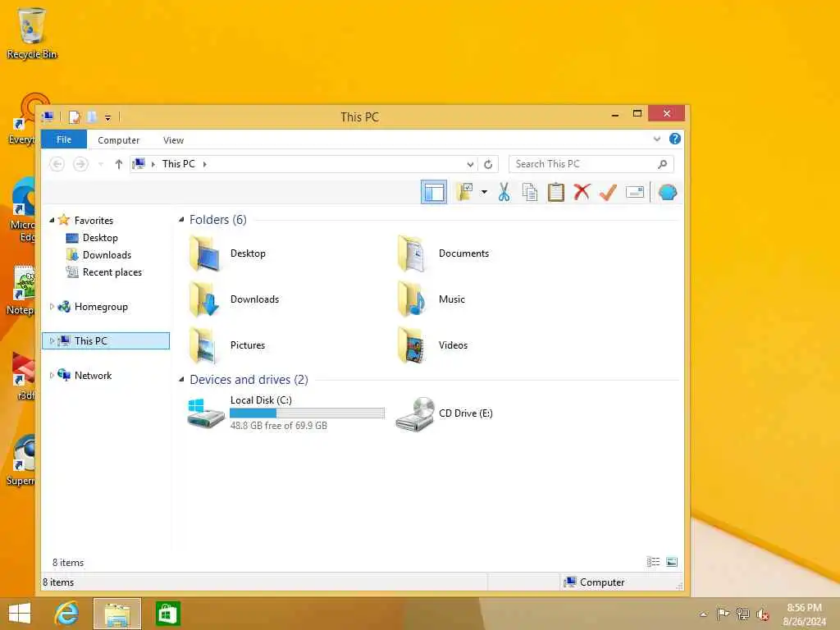
Task: Click the Back navigation arrow
Action: (x=57, y=164)
